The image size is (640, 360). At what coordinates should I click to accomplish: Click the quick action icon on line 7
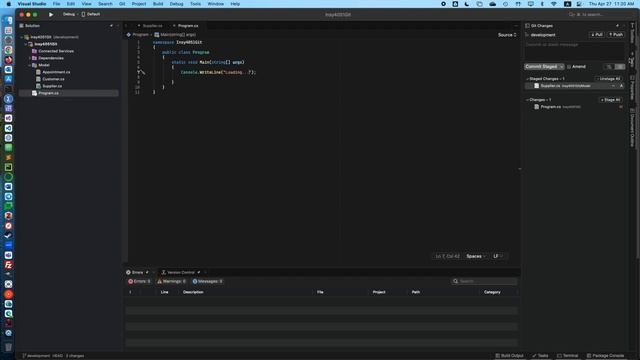[141, 72]
